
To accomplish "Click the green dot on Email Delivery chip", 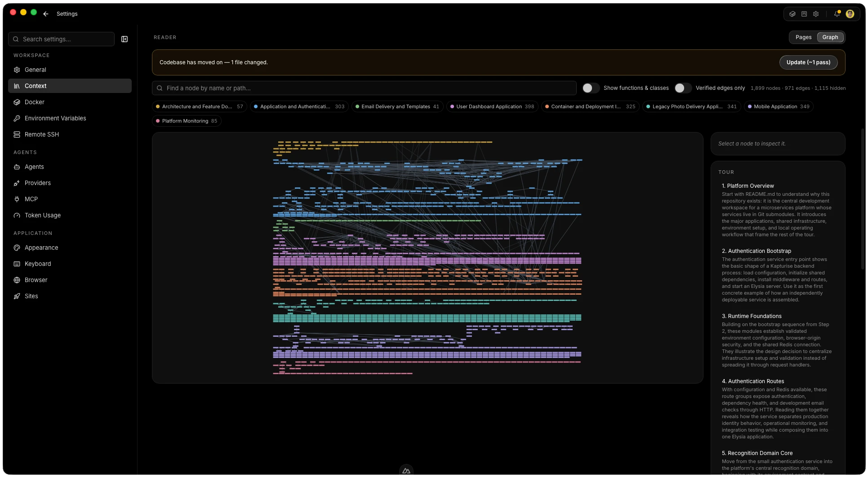I will pyautogui.click(x=357, y=106).
